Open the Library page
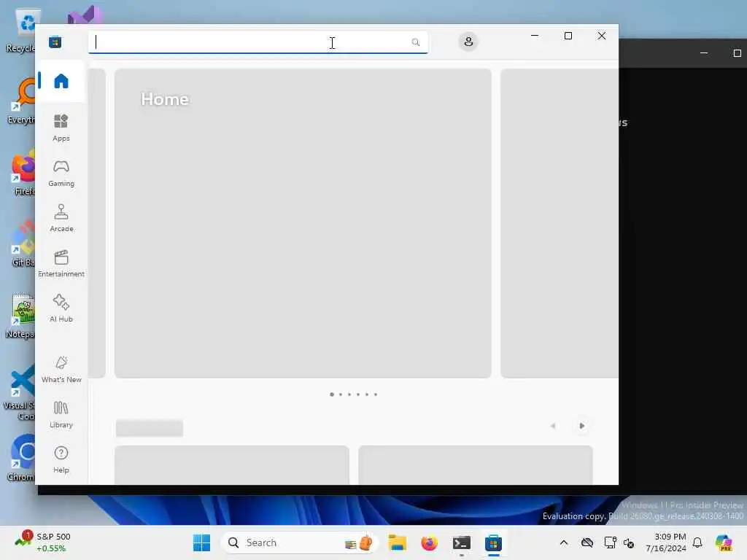The image size is (747, 560). (x=61, y=415)
